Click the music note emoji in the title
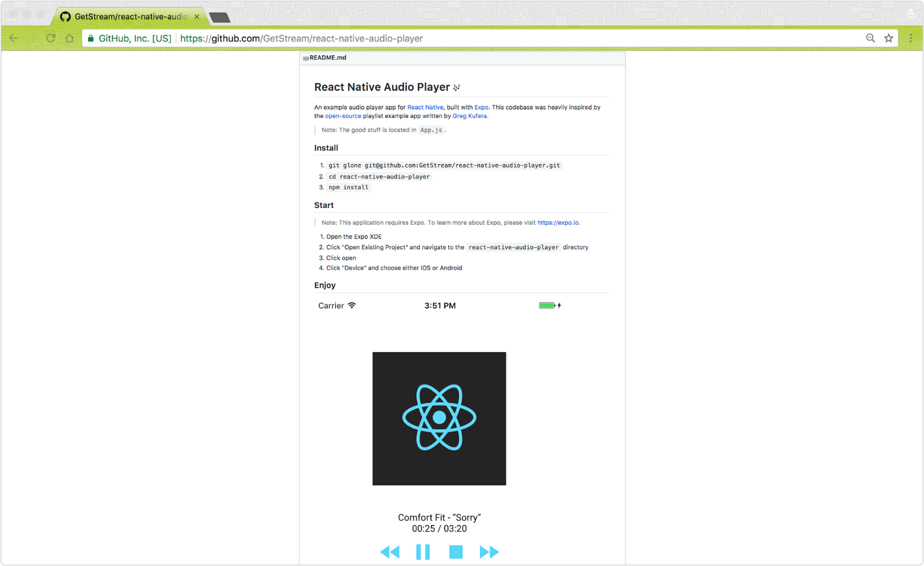The width and height of the screenshot is (924, 566). tap(456, 87)
